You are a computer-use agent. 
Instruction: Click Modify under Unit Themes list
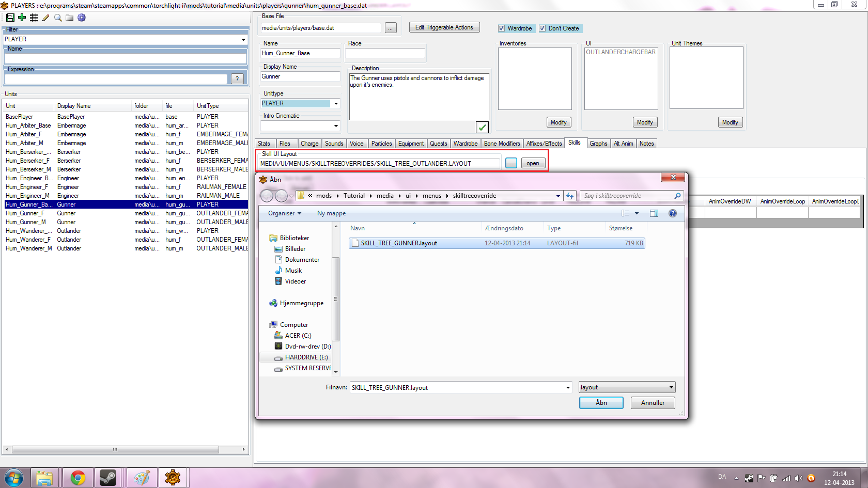pyautogui.click(x=730, y=122)
